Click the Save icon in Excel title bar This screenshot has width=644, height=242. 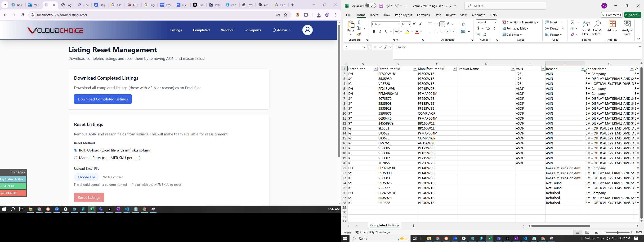click(381, 5)
